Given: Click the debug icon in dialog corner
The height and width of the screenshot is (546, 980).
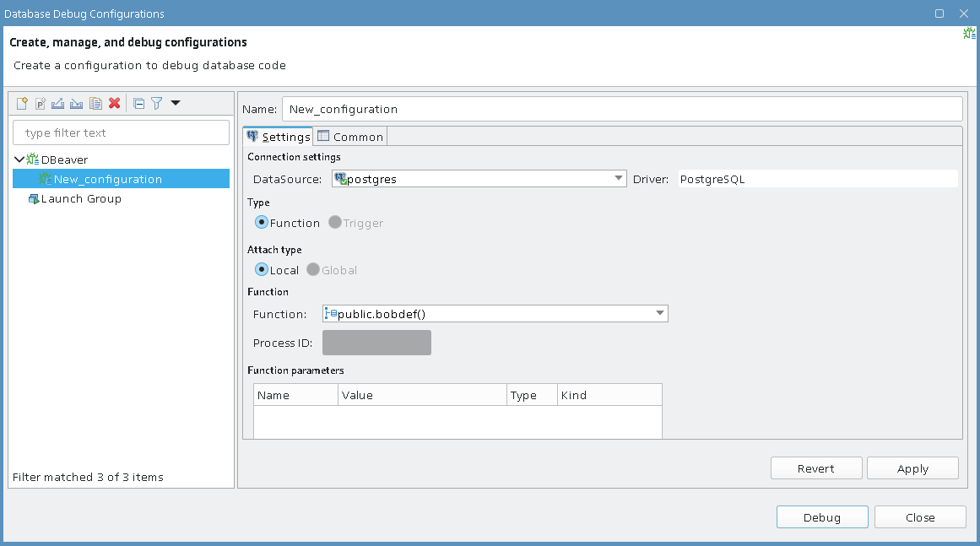Looking at the screenshot, I should pyautogui.click(x=969, y=33).
